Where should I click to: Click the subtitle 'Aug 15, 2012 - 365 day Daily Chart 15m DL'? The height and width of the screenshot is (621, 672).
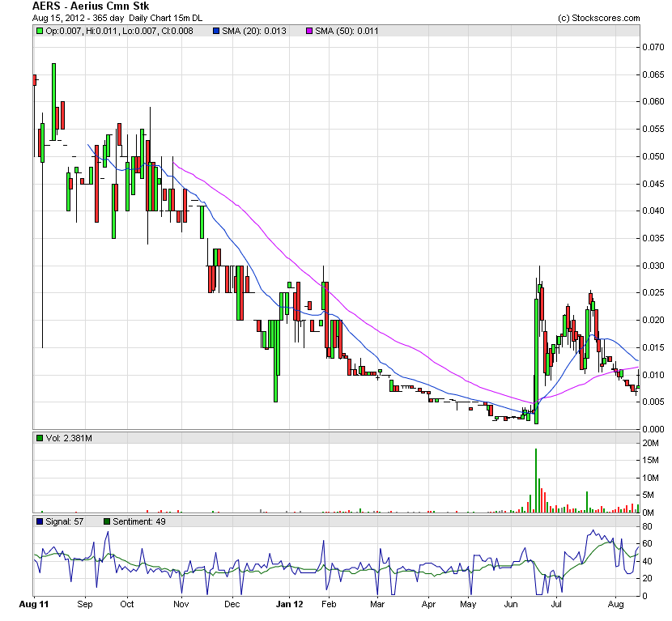click(117, 18)
